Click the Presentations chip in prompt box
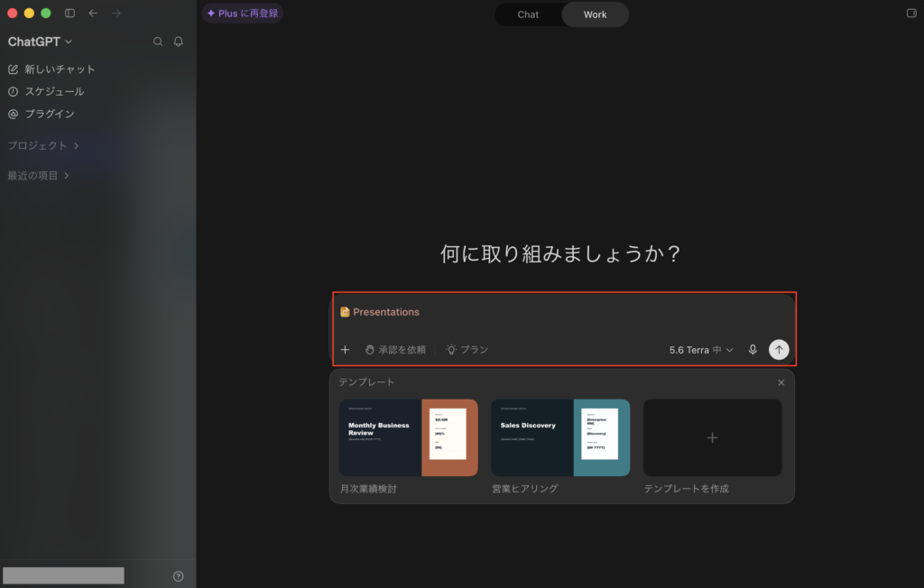The width and height of the screenshot is (924, 588). pyautogui.click(x=380, y=312)
